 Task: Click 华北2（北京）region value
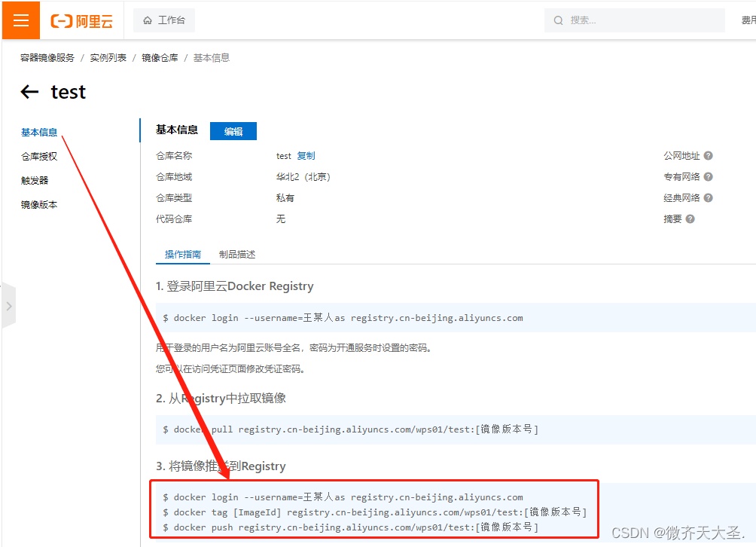pos(303,177)
